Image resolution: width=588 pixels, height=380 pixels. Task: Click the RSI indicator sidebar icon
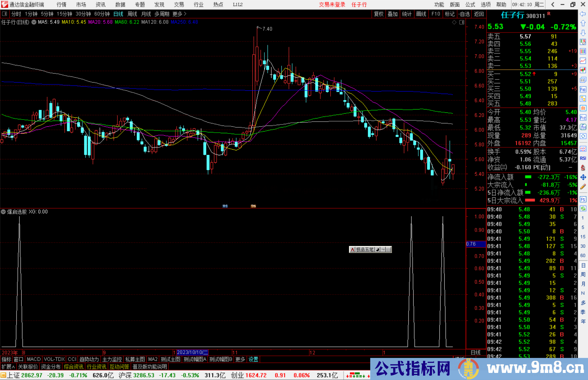pyautogui.click(x=583, y=158)
